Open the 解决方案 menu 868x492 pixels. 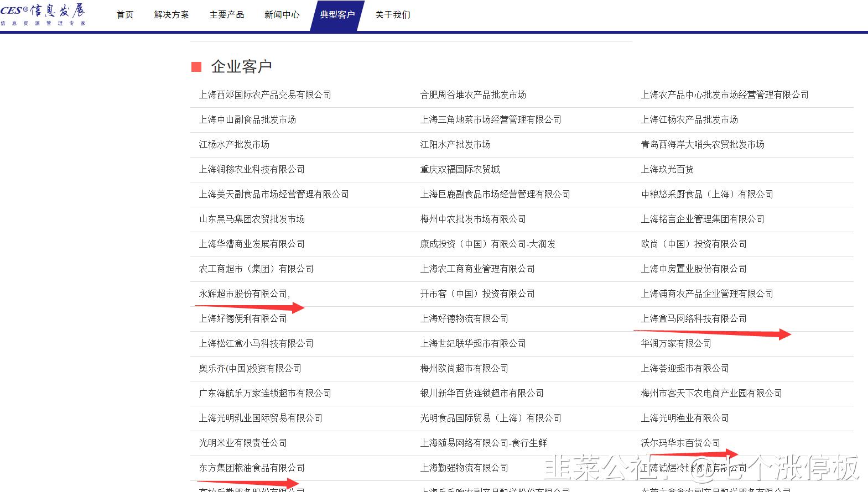[171, 15]
